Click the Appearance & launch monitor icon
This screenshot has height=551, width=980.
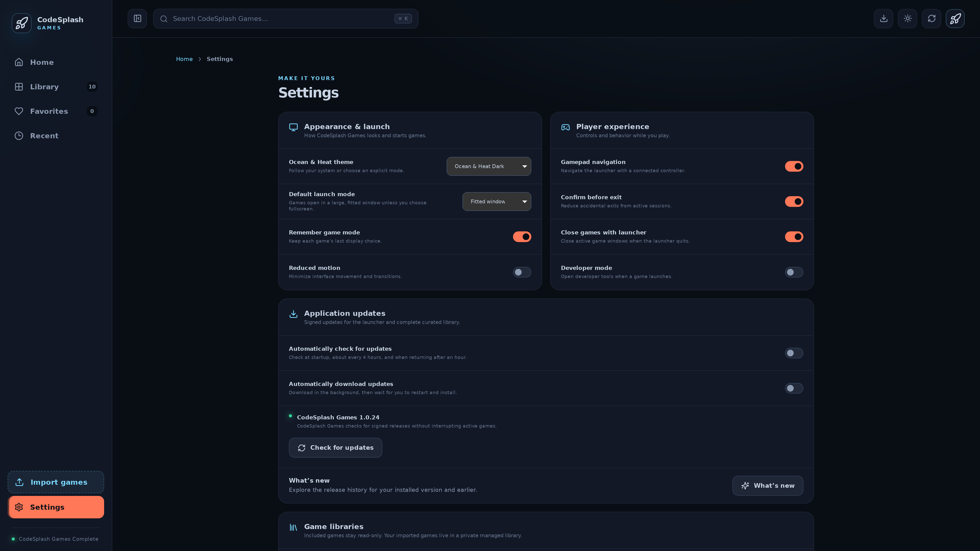tap(293, 127)
